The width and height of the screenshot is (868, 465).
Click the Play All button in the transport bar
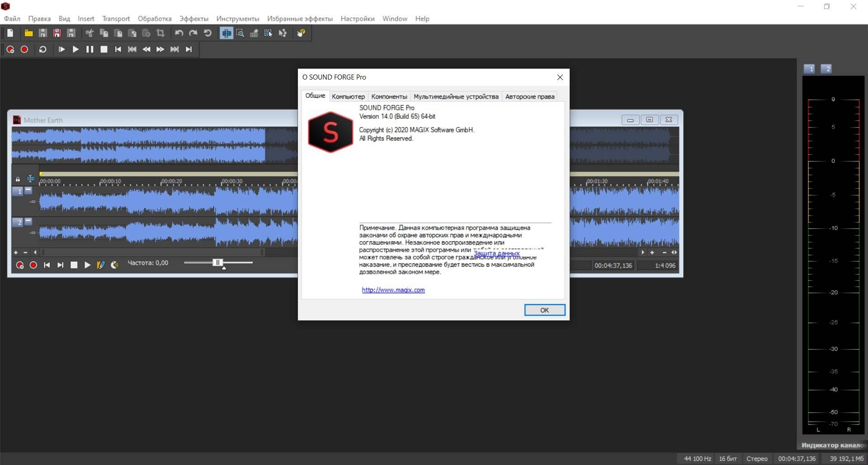click(x=61, y=49)
